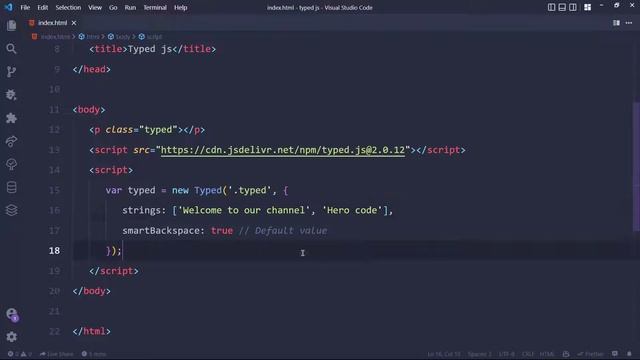Click 'Typed js' title text
Image resolution: width=640 pixels, height=360 pixels.
[150, 49]
